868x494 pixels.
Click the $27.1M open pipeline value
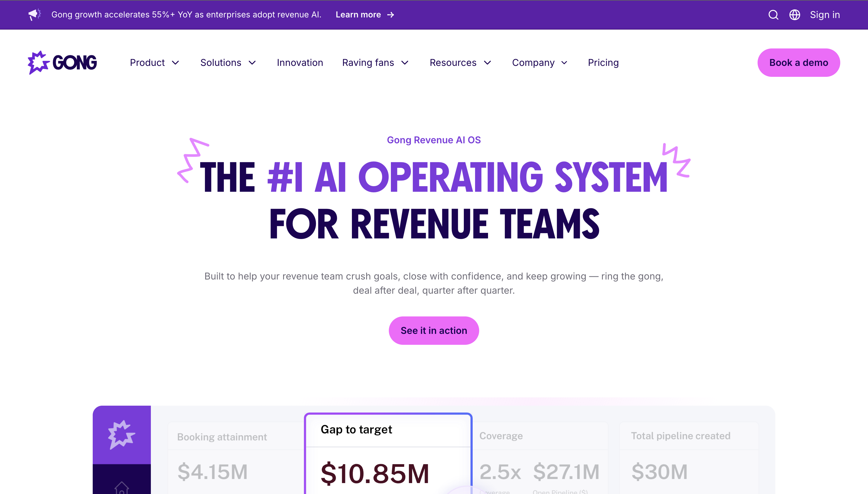[x=566, y=472]
